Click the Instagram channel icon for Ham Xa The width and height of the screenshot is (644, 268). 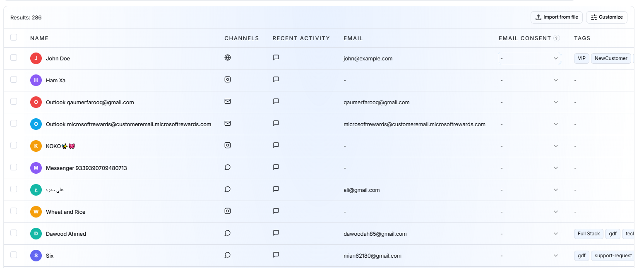coord(227,79)
